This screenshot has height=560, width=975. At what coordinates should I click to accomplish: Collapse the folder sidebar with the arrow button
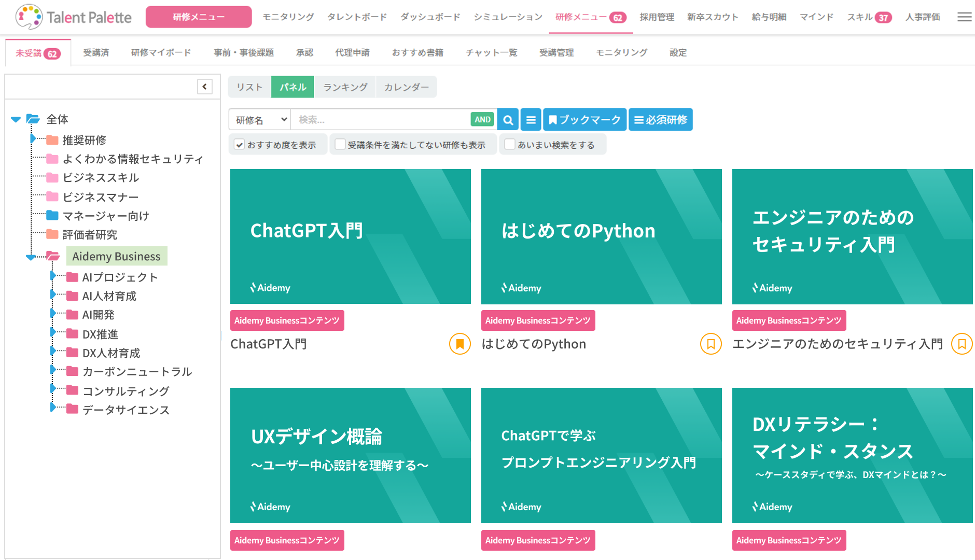tap(204, 87)
